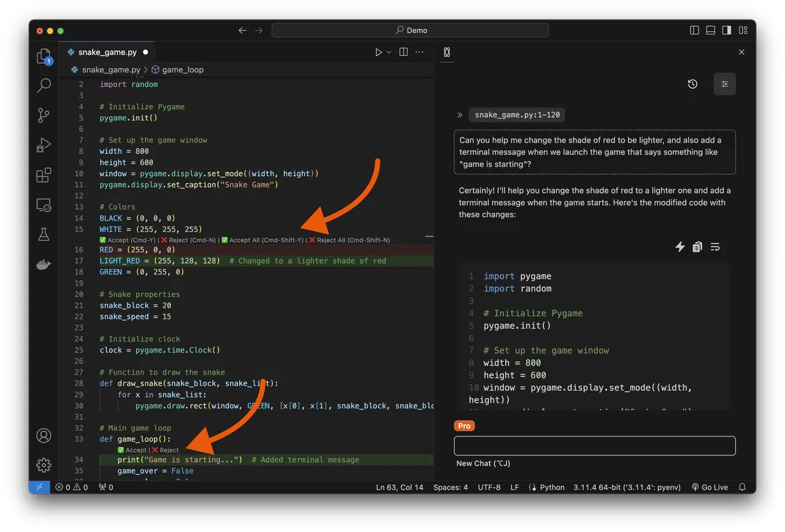Screen dimensions: 785x532
Task: Click Ln 63, Col 14 position
Action: [x=400, y=487]
